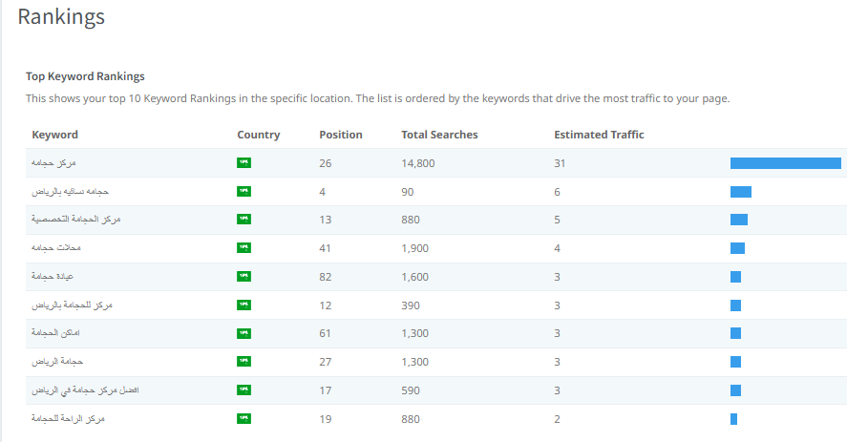Click the 1,300 searches in position 27 row
Image resolution: width=868 pixels, height=442 pixels.
coord(415,362)
